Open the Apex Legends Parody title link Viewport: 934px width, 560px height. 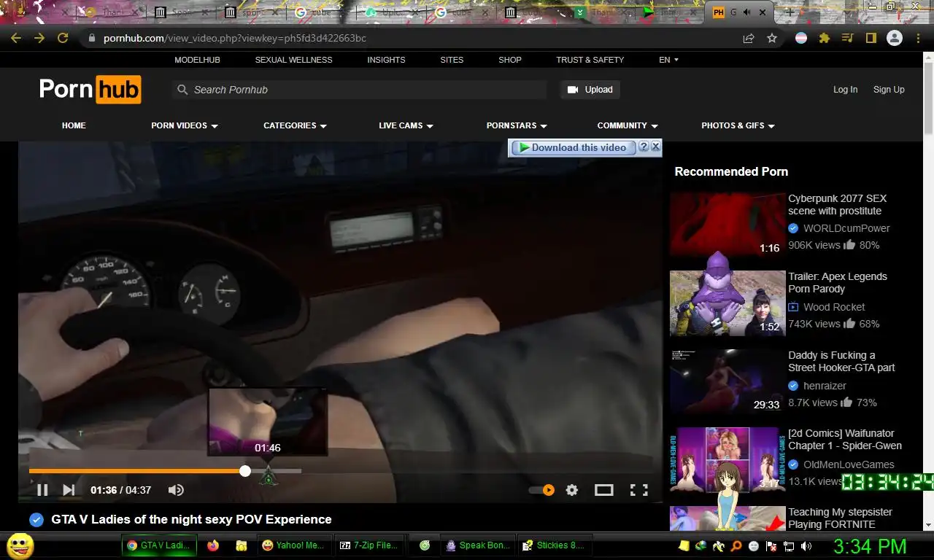point(838,283)
